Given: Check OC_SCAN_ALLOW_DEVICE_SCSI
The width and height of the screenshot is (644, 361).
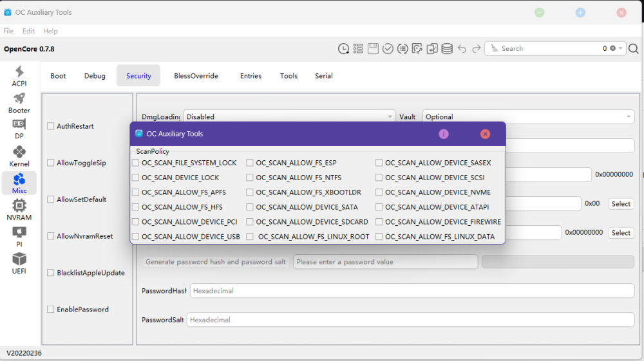Looking at the screenshot, I should pyautogui.click(x=379, y=178).
